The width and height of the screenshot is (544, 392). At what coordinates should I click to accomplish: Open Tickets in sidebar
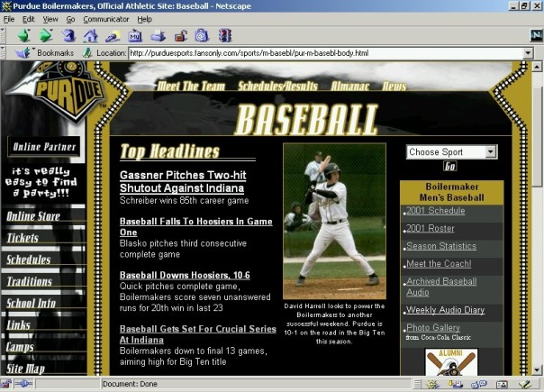[x=23, y=238]
